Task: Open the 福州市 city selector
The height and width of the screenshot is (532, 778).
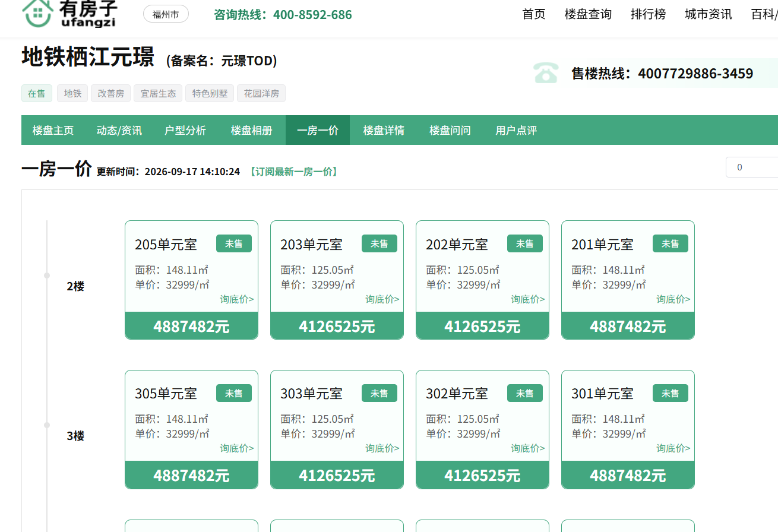Action: (x=166, y=14)
